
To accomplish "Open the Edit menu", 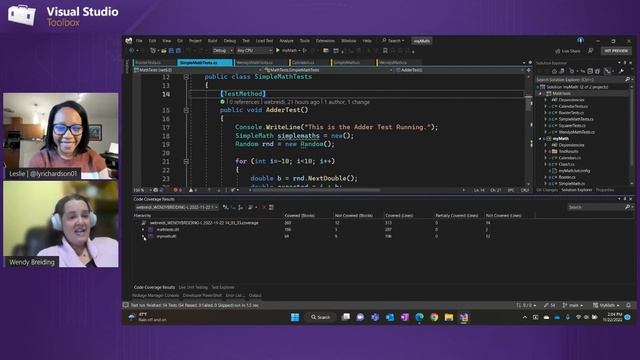I will pos(152,41).
